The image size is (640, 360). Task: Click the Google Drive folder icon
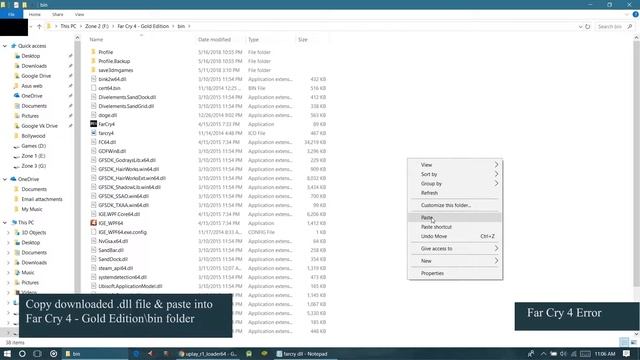pos(17,76)
